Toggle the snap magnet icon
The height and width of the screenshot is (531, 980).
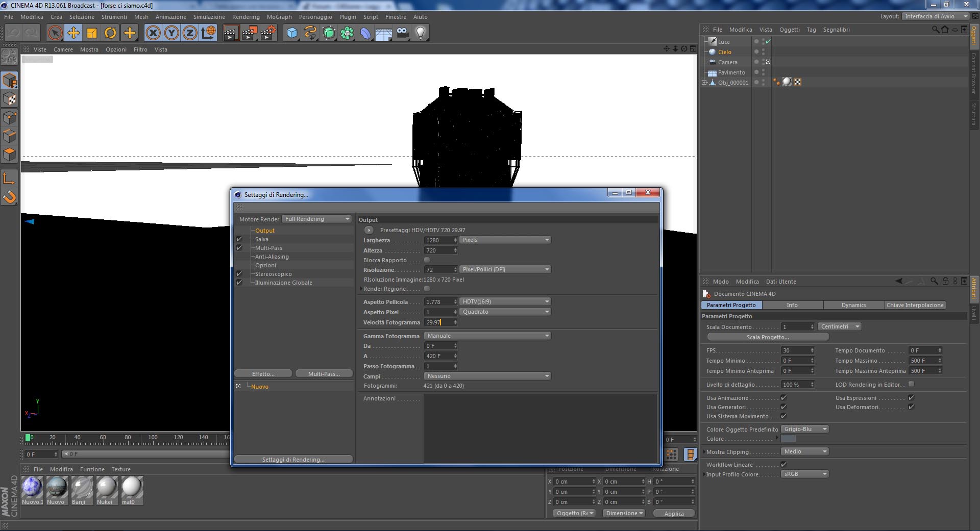click(x=10, y=196)
